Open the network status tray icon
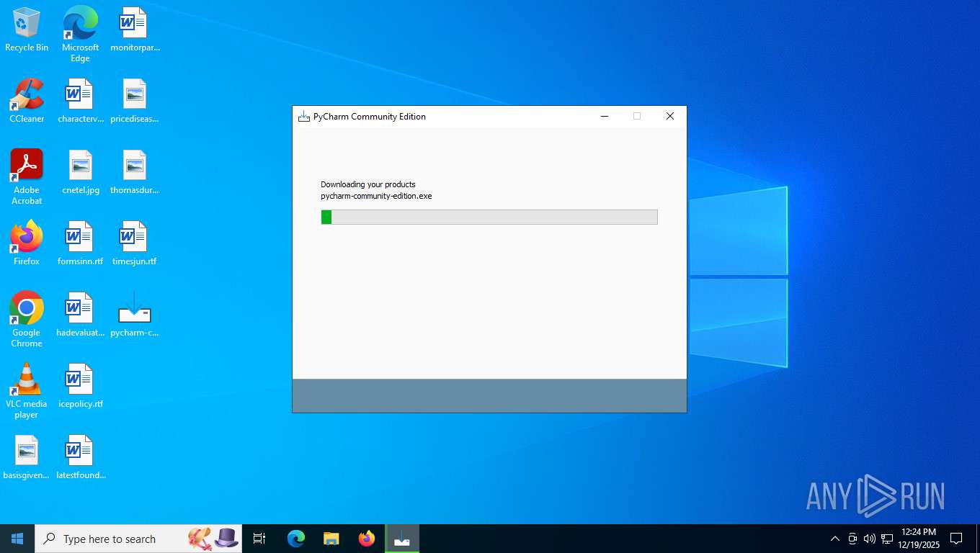 point(887,539)
